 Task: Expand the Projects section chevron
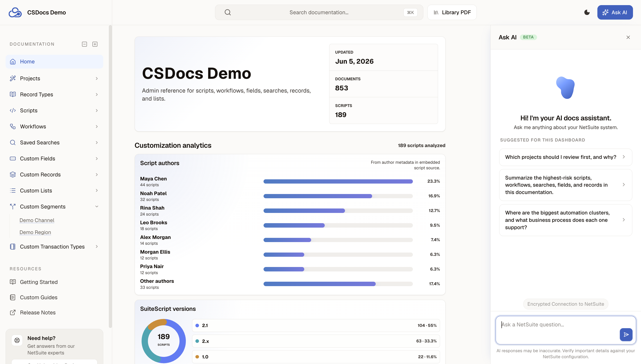point(97,79)
